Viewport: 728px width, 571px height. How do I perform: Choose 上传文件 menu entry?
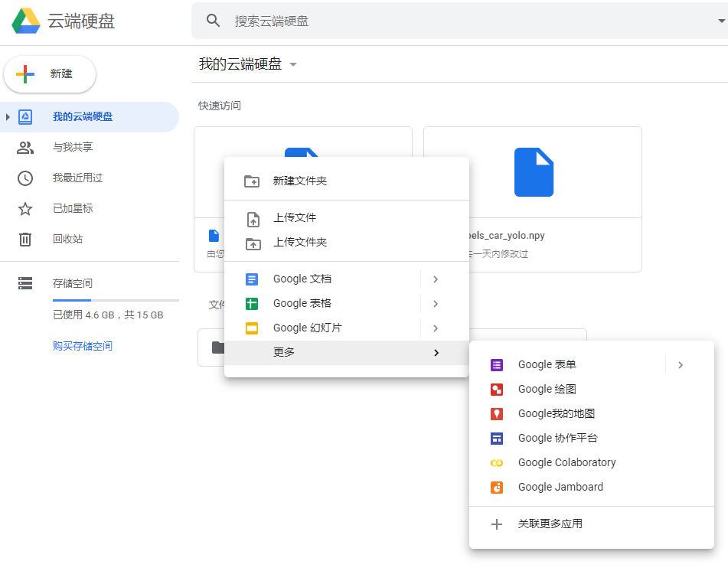(346, 218)
